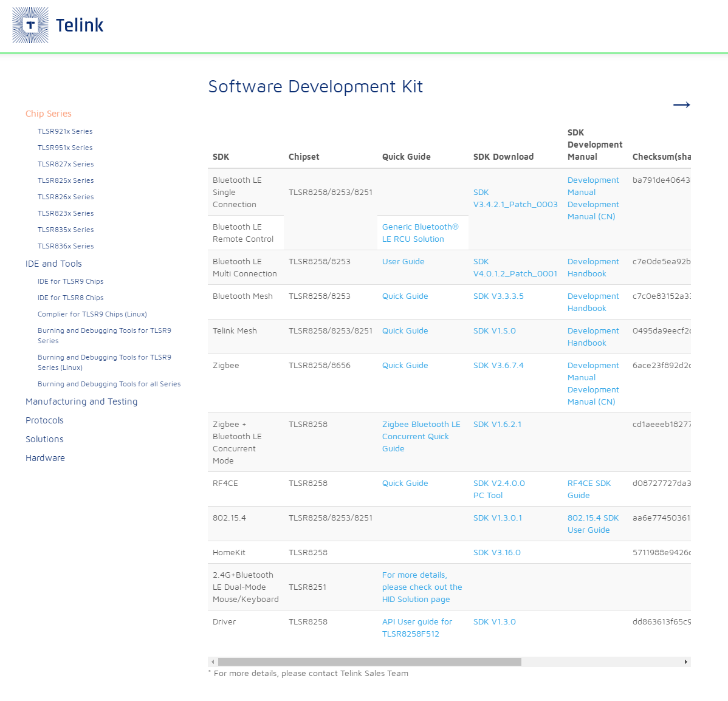Open IDE for TLSR8 Chips
The image size is (728, 701).
point(70,298)
